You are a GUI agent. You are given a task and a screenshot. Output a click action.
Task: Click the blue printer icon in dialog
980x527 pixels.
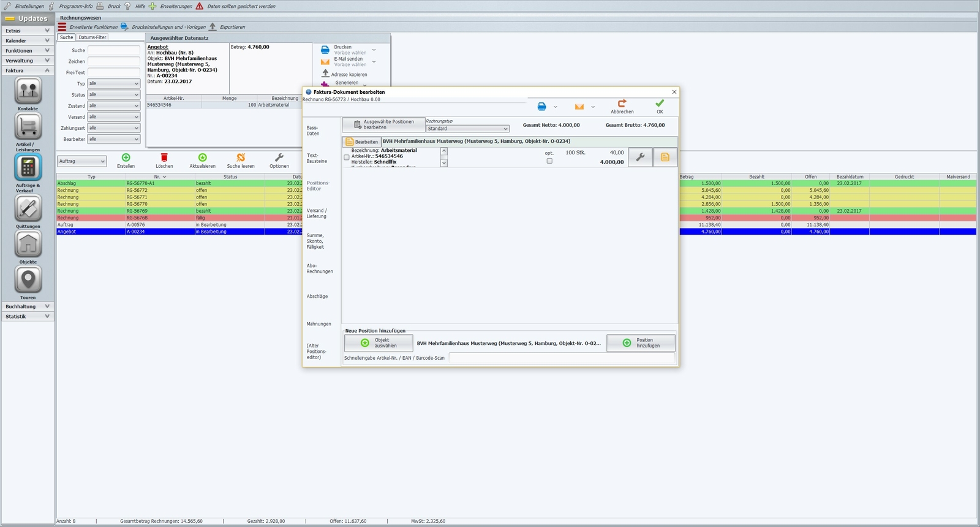pyautogui.click(x=541, y=107)
